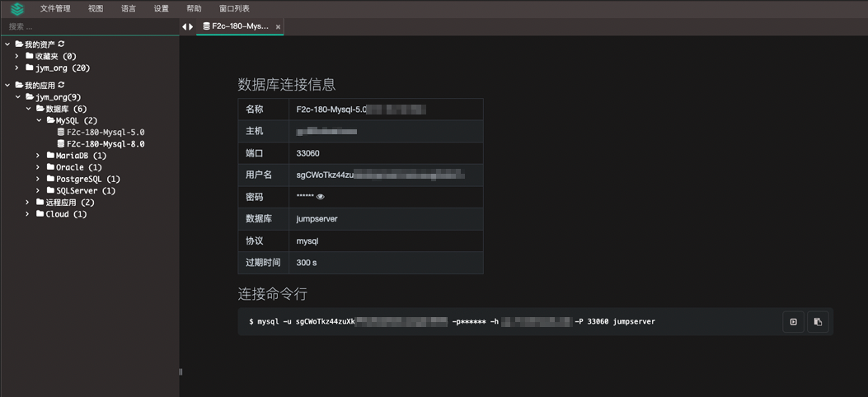
Task: Expand the PostgreSQL (1) folder
Action: (39, 179)
